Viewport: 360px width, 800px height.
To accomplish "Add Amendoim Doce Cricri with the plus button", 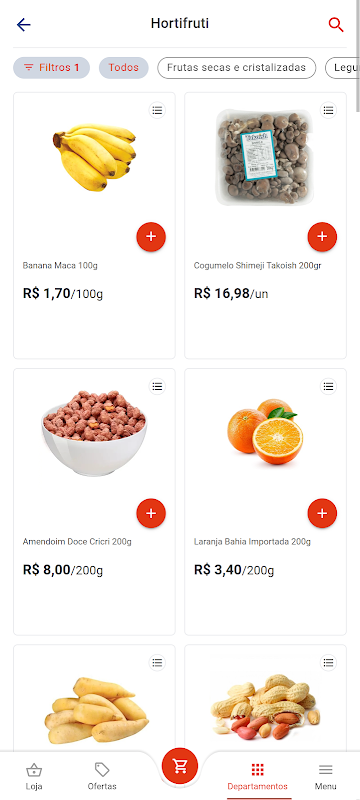I will click(151, 513).
